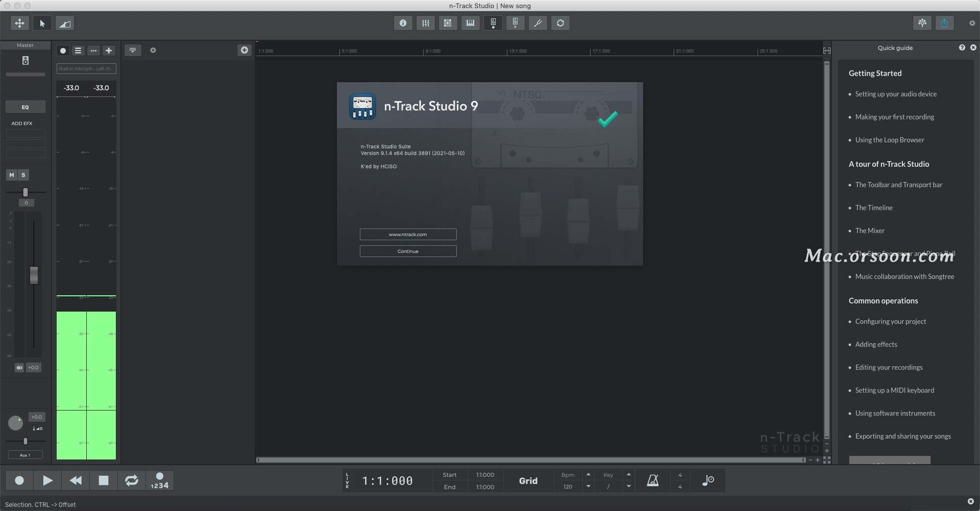Click the add track circle-plus icon
980x511 pixels.
244,50
